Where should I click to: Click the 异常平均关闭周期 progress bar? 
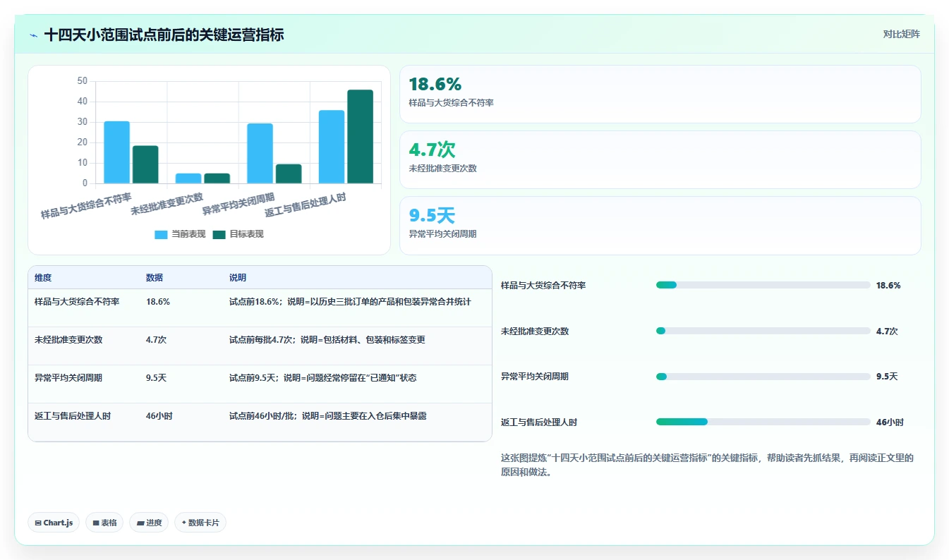pyautogui.click(x=763, y=377)
